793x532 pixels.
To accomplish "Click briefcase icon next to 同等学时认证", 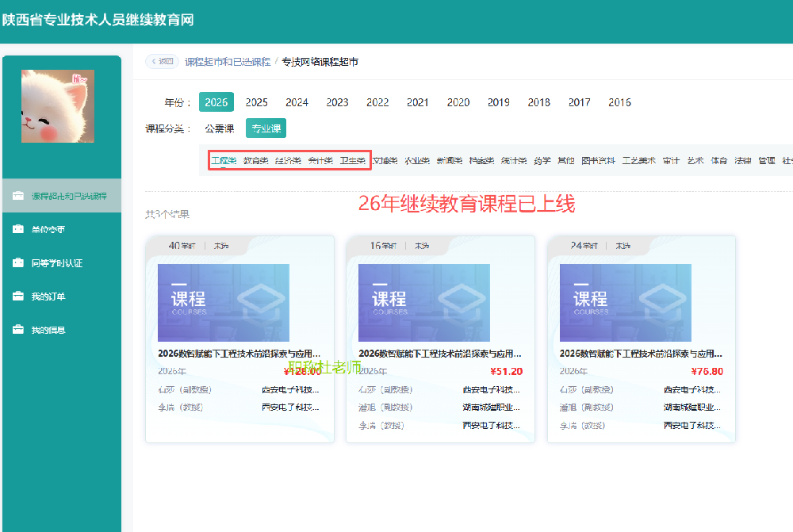I will 18,263.
